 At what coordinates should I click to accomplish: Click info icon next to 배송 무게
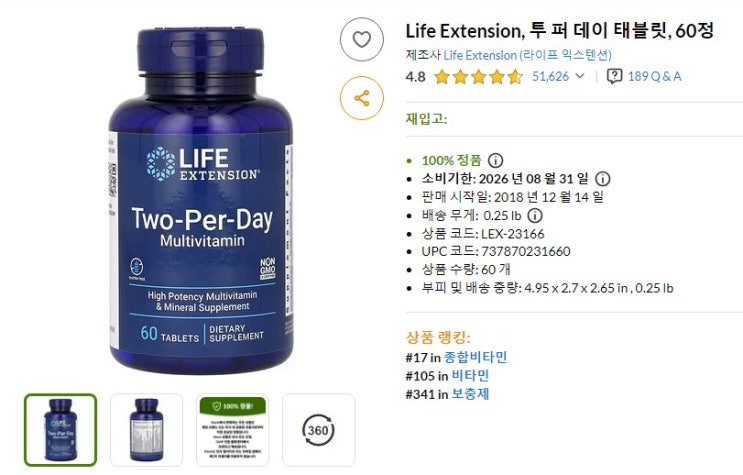[x=535, y=216]
